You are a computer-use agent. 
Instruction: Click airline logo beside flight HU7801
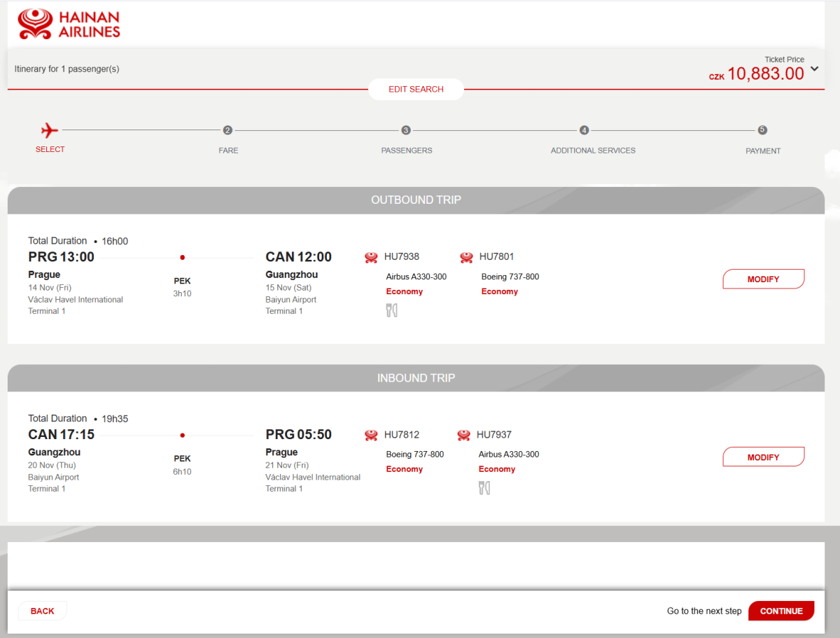click(467, 257)
